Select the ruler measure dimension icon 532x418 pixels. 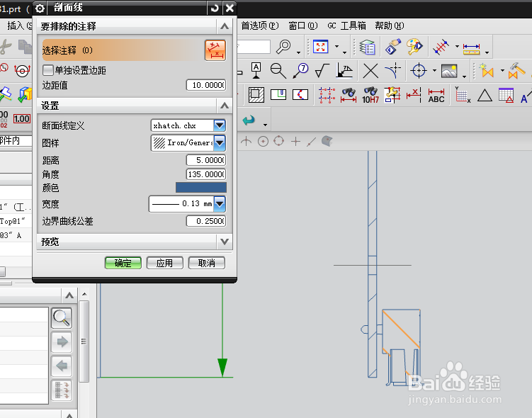(x=472, y=49)
